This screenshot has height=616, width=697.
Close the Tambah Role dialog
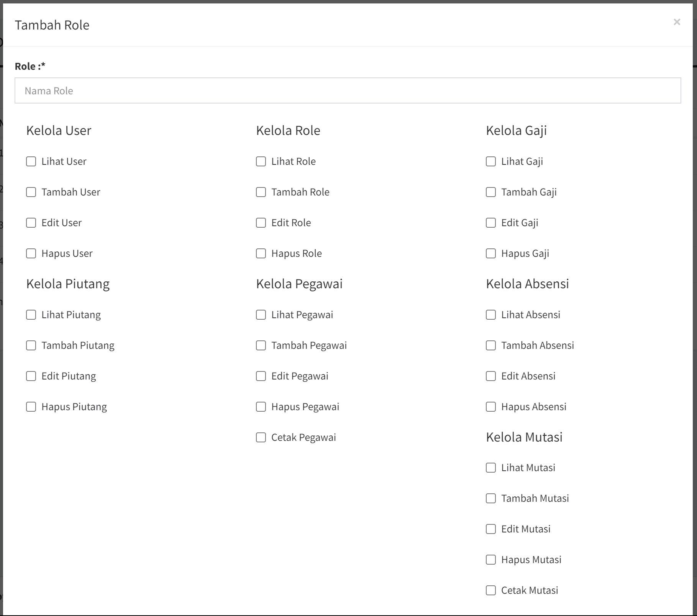click(x=677, y=22)
